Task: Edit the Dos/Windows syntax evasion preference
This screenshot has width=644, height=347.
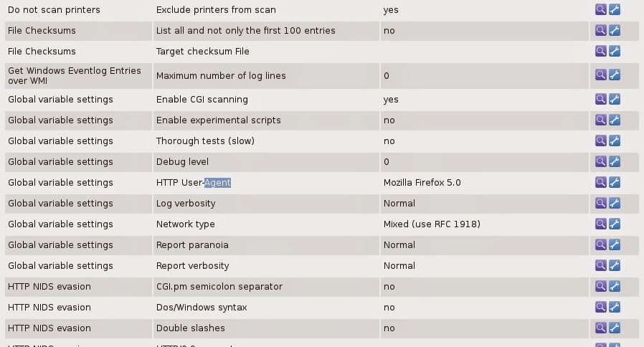Action: 615,308
